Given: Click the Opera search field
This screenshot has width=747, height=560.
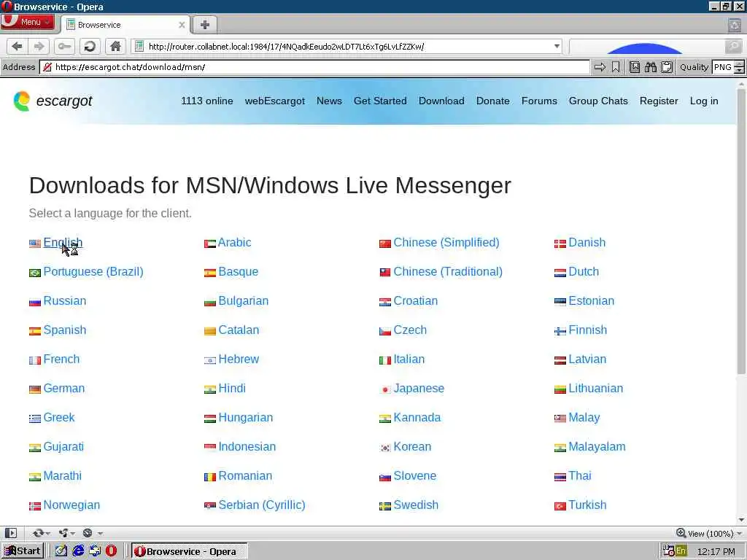Looking at the screenshot, I should pos(647,46).
